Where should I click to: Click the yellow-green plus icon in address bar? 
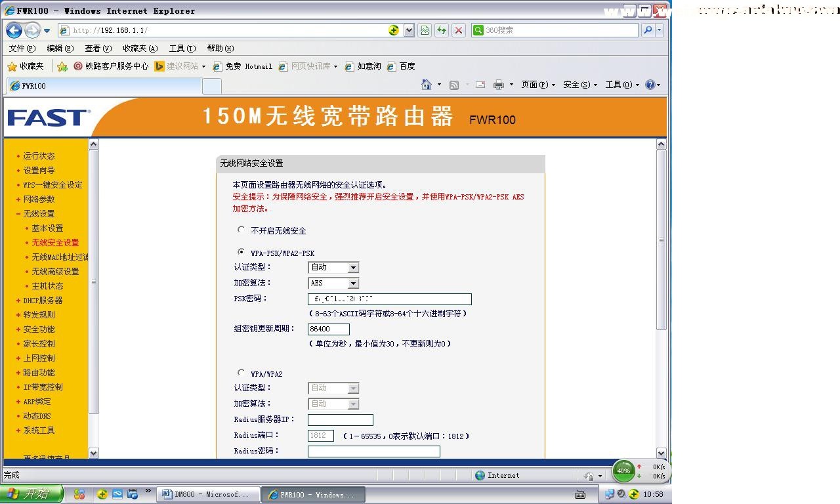(394, 30)
